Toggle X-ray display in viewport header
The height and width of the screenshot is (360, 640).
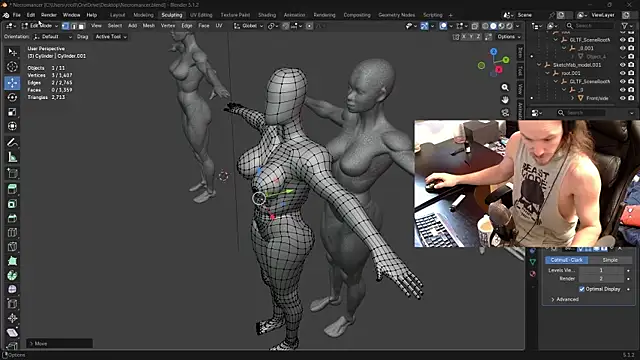tap(475, 26)
